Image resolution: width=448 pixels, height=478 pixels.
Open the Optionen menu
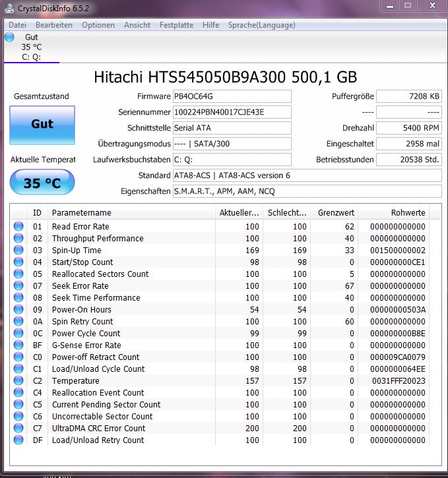98,25
